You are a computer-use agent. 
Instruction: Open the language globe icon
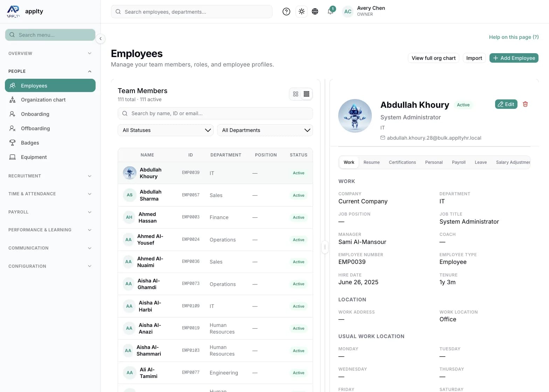coord(315,12)
